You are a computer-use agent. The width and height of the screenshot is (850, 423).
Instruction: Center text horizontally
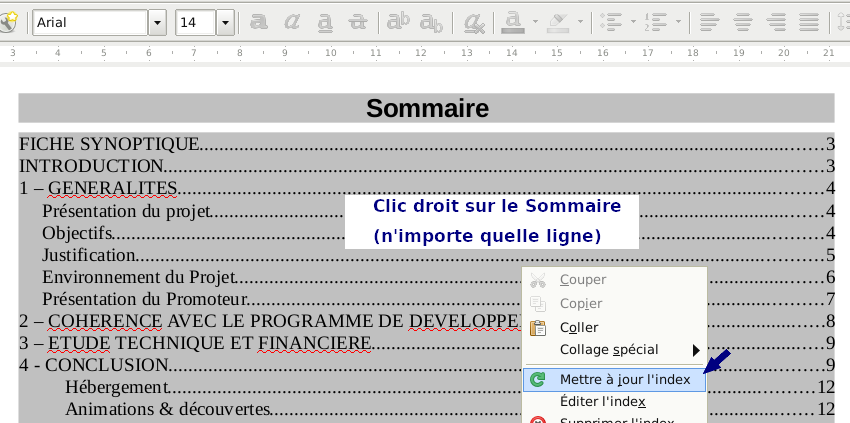[x=743, y=22]
